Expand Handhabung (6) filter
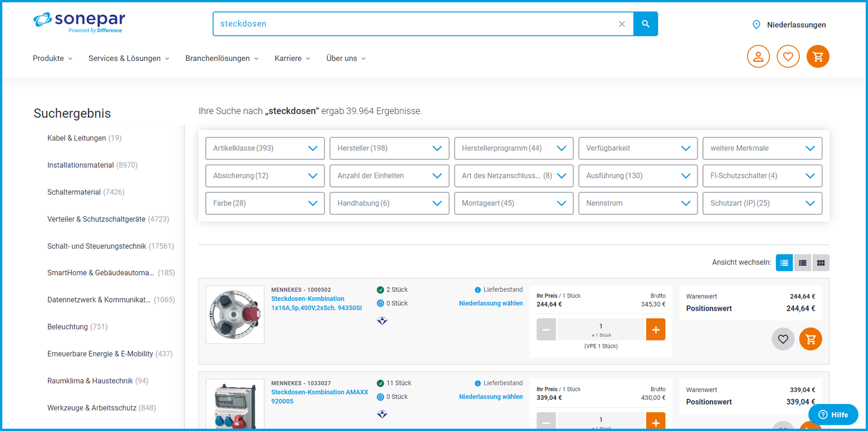 click(x=389, y=203)
